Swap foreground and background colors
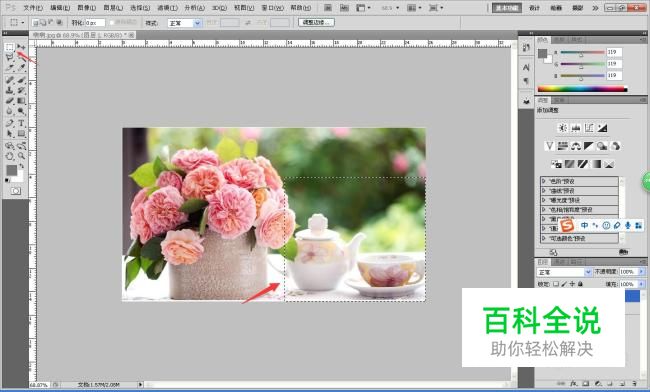 (22, 166)
